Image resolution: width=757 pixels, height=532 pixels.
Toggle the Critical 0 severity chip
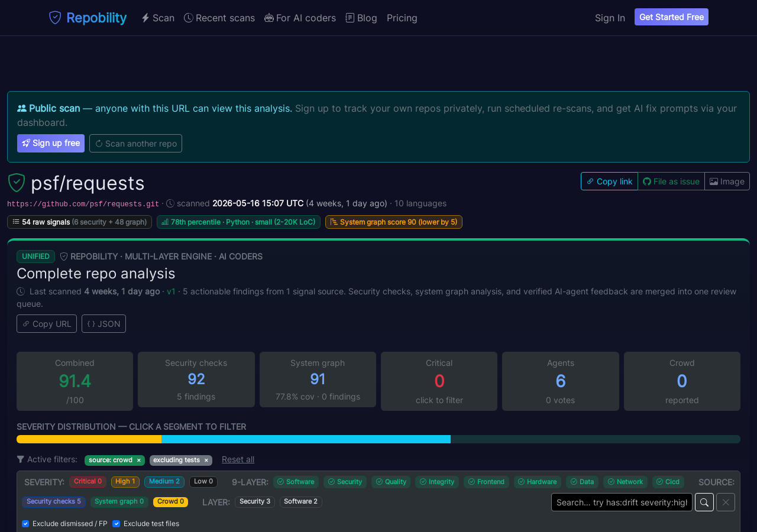point(88,482)
